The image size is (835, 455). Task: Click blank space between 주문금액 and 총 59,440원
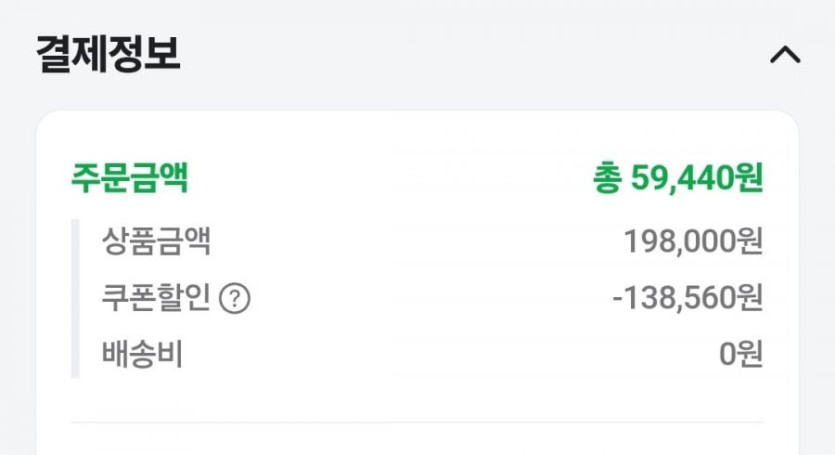point(390,178)
